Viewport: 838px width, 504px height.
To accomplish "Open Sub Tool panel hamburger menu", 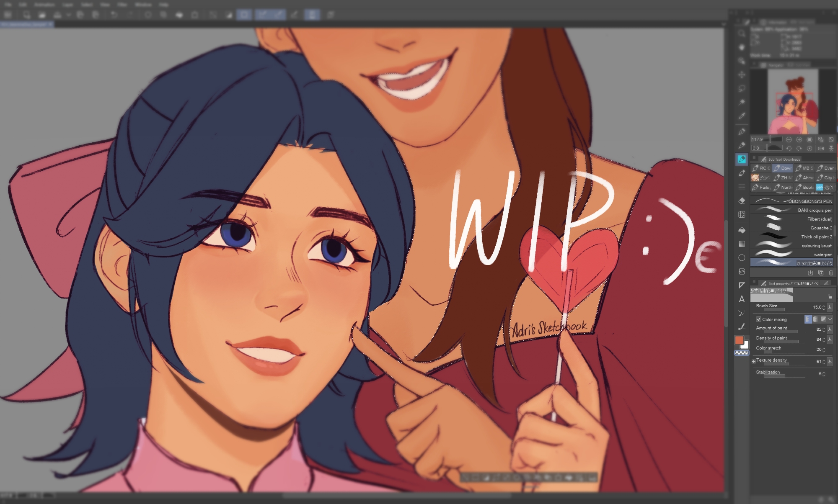I will point(754,158).
